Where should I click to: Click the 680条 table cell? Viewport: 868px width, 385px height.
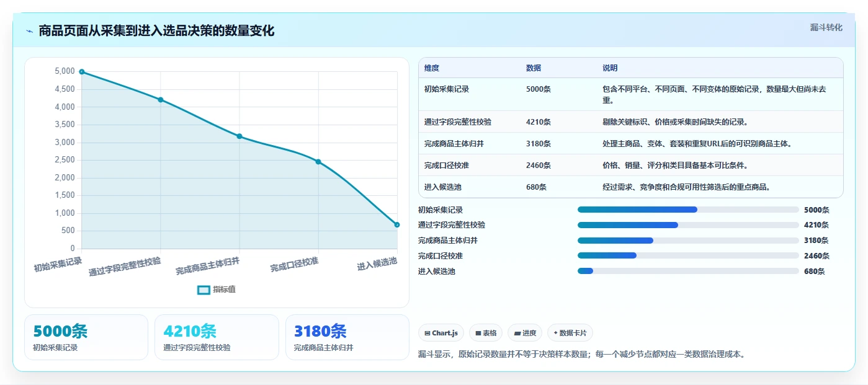click(537, 187)
